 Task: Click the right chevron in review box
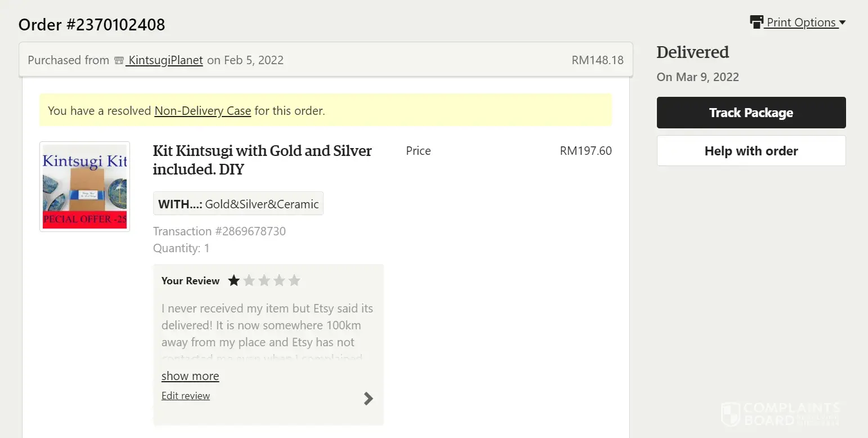point(368,399)
